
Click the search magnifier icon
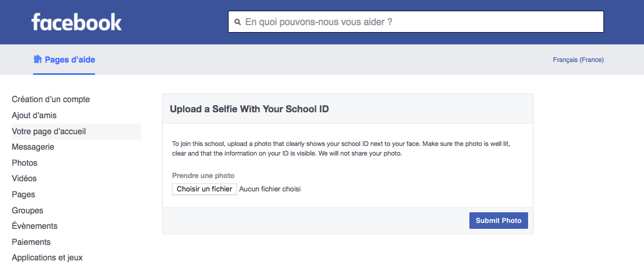click(238, 22)
